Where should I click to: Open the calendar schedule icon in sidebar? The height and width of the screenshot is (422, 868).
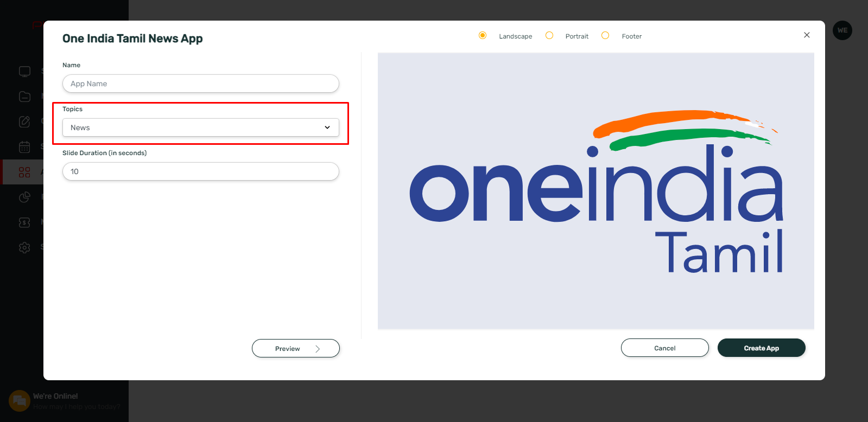click(24, 147)
